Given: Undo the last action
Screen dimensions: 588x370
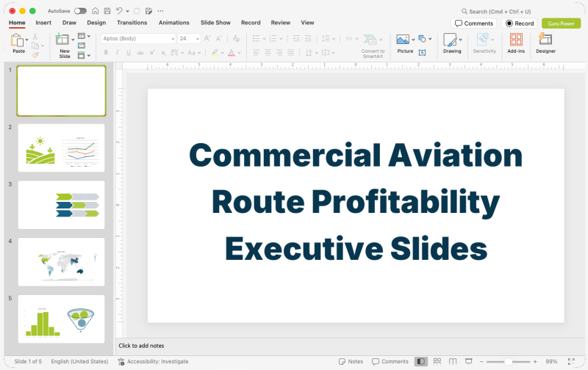Looking at the screenshot, I should click(119, 11).
